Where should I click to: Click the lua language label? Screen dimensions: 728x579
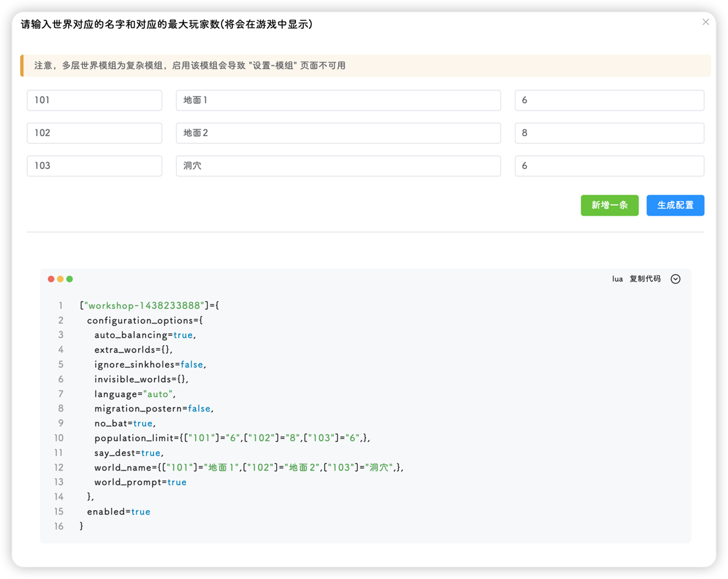617,279
